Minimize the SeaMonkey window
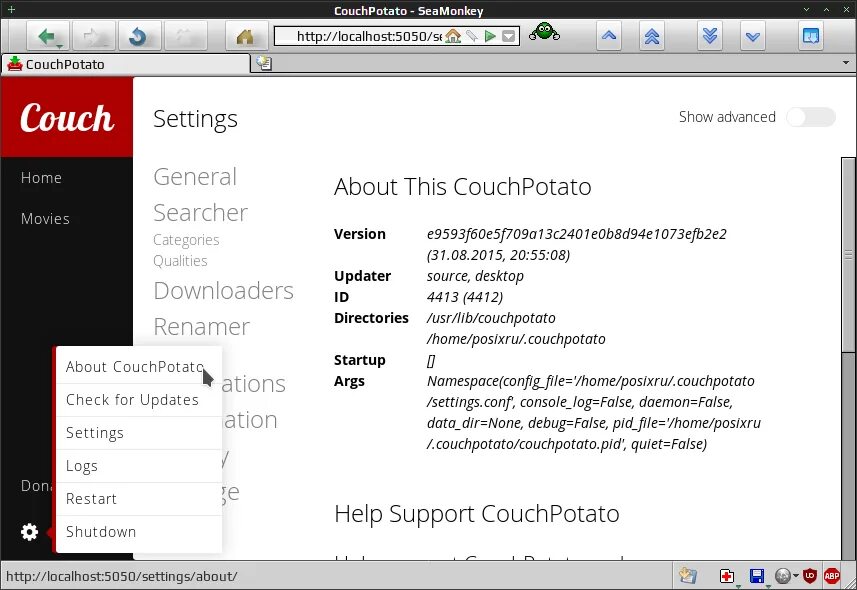 pos(806,10)
